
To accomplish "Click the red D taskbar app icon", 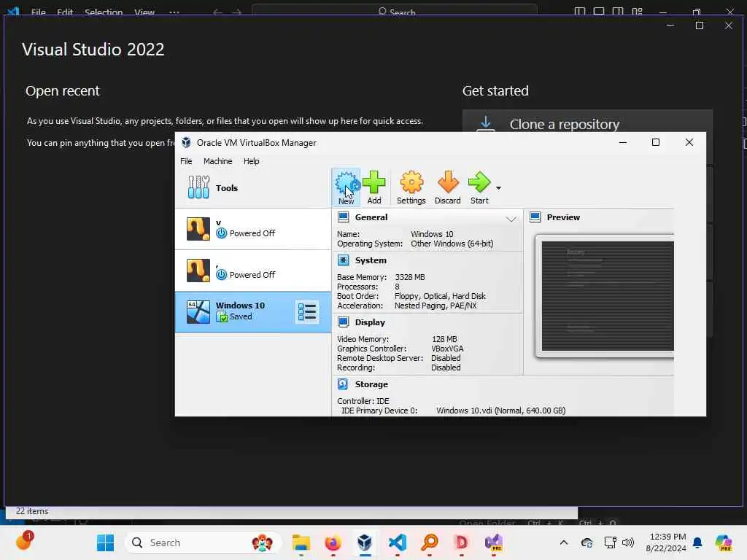I will (461, 542).
